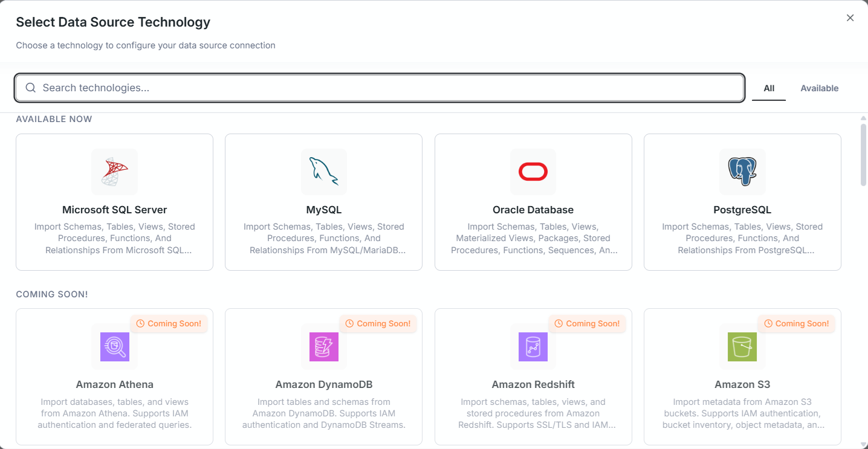Click the PostgreSQL elephant icon
The image size is (868, 449).
[x=742, y=172]
